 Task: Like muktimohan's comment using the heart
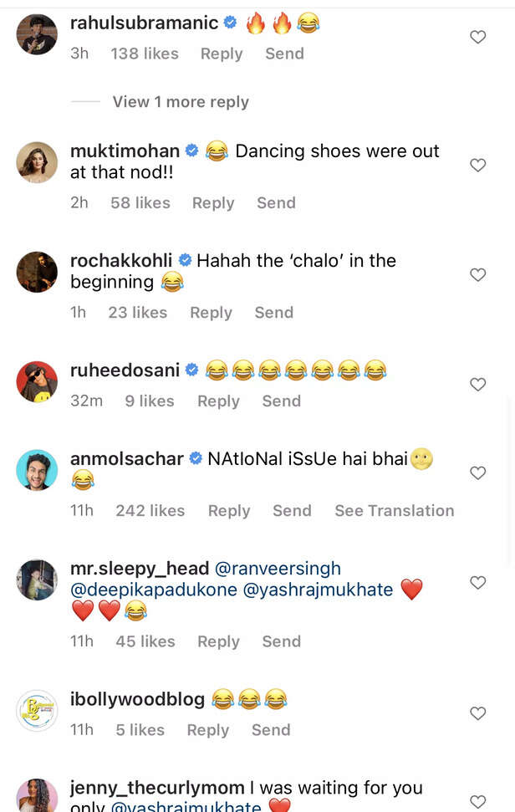tap(478, 166)
